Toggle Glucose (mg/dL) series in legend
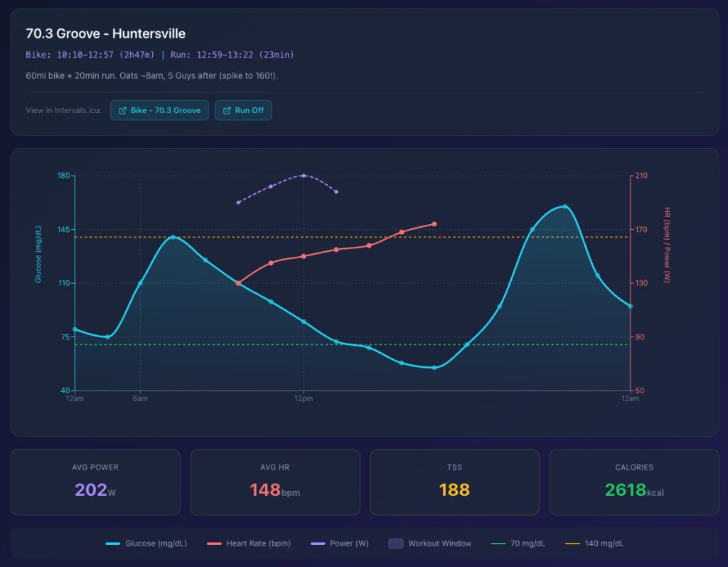Screen dimensions: 728x567 [146, 544]
